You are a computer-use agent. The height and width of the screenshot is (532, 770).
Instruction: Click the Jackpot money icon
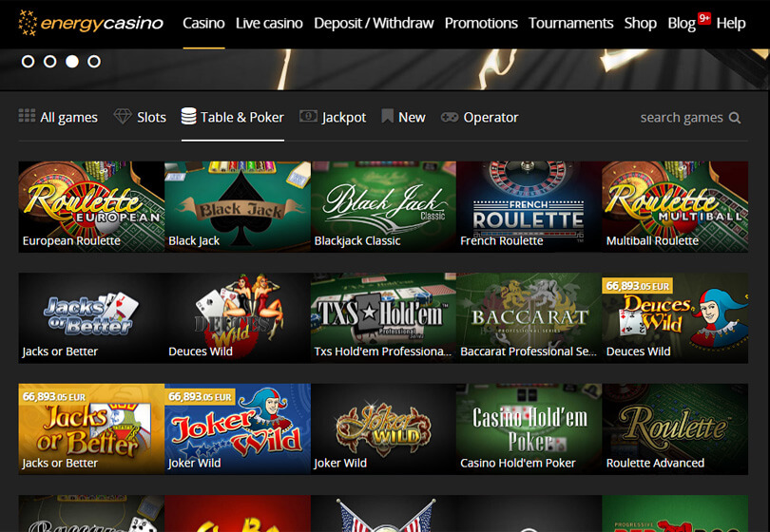point(308,117)
